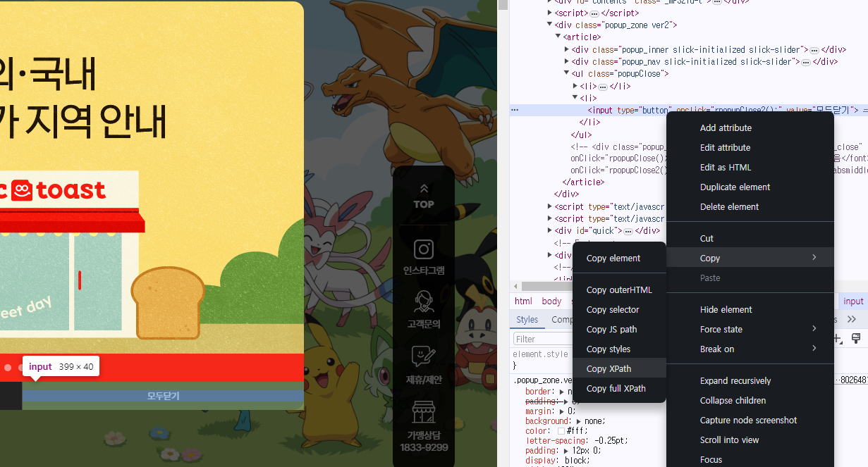Open the Break on submenu
Screen dimensions: 868x467
point(750,349)
